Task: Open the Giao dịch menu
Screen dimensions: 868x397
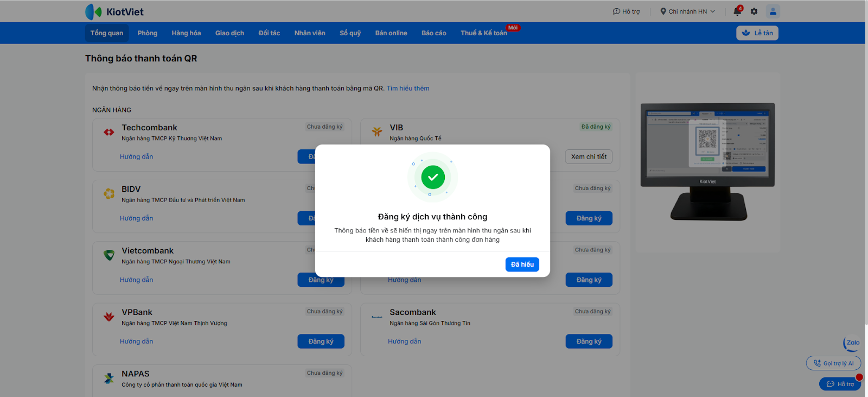Action: pos(229,33)
